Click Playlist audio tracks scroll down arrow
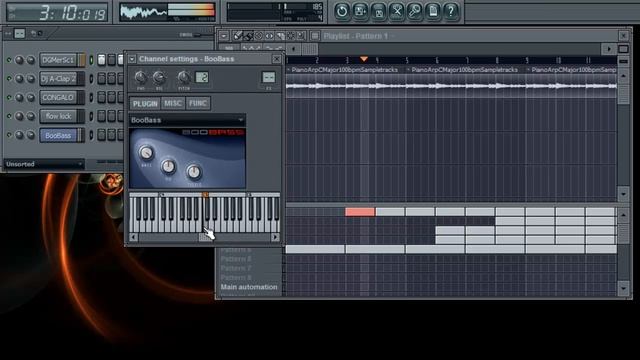The image size is (640, 360). coord(623,193)
